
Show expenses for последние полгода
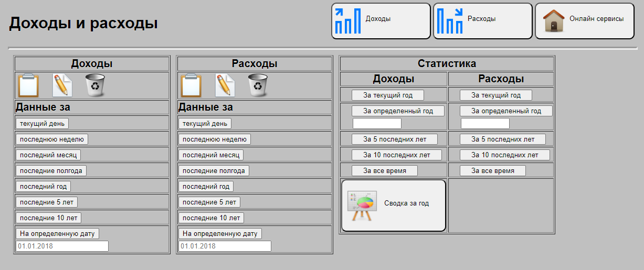(213, 171)
